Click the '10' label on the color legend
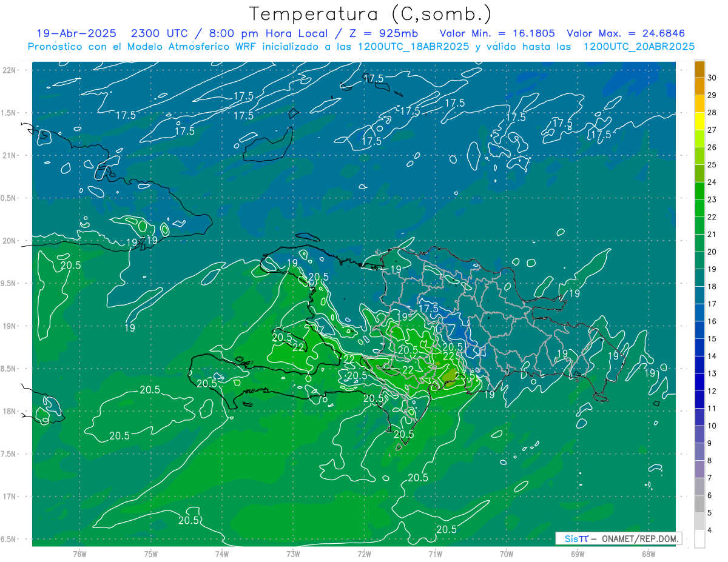The image size is (728, 562). (712, 426)
